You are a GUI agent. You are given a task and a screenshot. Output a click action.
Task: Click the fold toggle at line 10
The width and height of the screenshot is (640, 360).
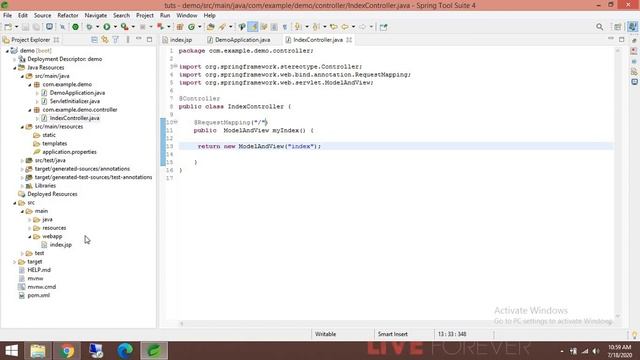(176, 122)
